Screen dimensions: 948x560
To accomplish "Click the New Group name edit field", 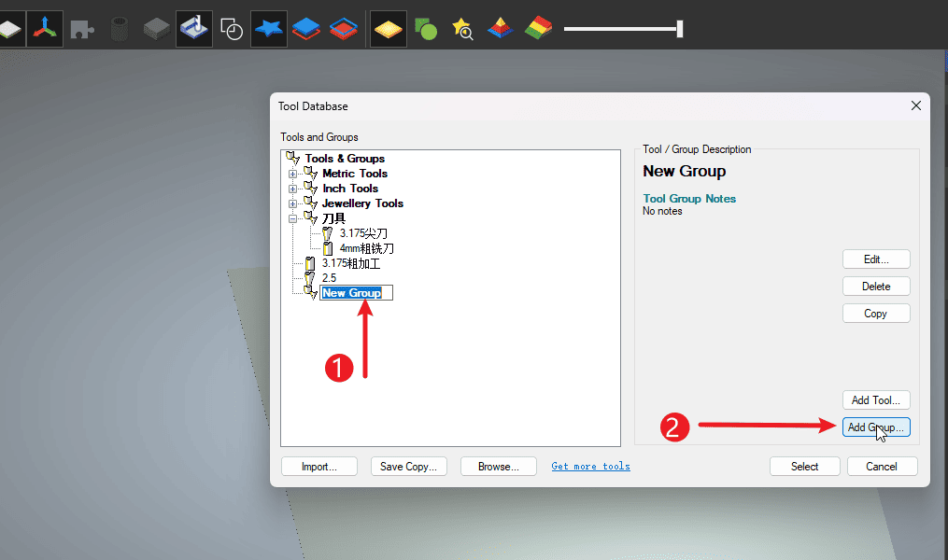I will pos(356,293).
